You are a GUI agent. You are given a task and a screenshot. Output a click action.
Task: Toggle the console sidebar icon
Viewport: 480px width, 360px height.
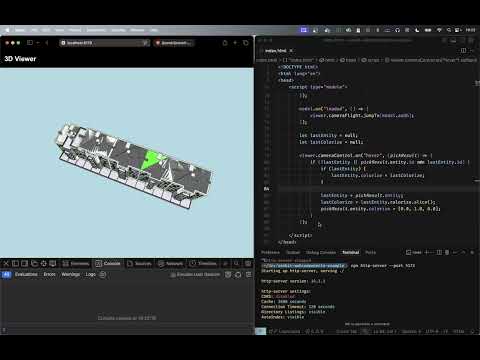coord(248,275)
